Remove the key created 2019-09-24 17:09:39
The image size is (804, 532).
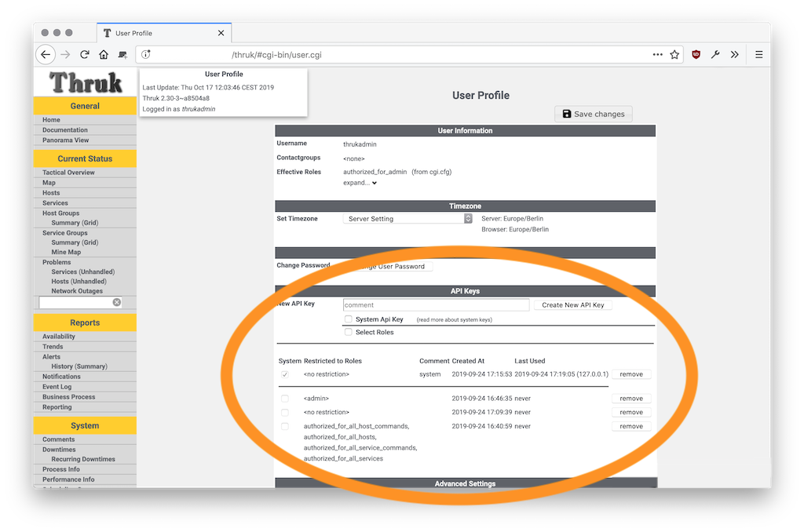click(x=631, y=412)
